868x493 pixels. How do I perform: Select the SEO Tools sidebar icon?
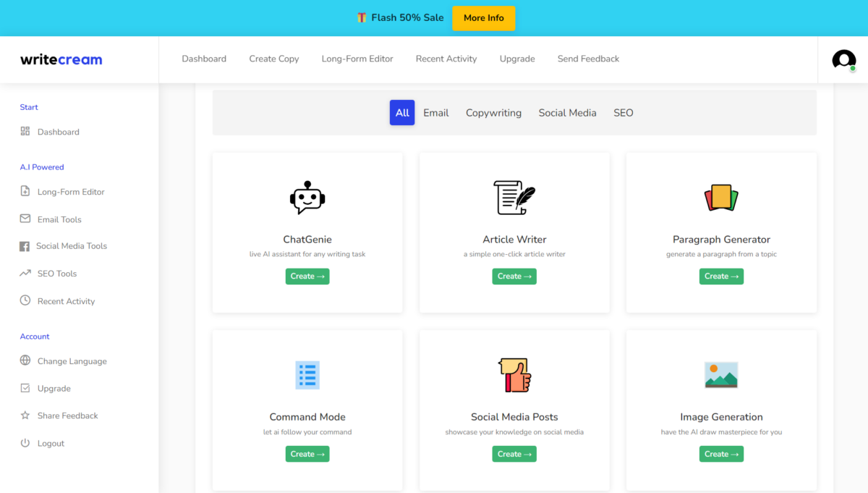tap(25, 273)
